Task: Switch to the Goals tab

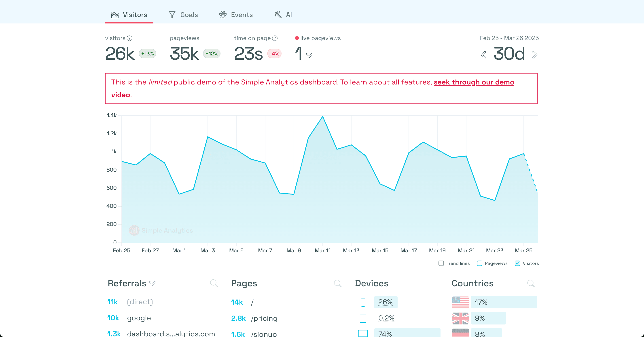Action: click(183, 15)
